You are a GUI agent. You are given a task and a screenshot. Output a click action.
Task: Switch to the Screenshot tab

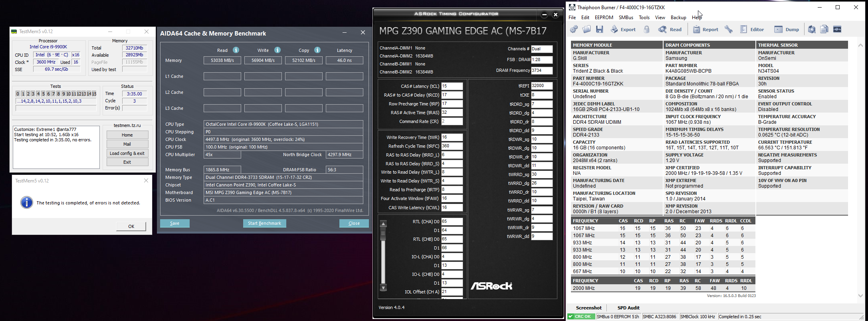(x=589, y=308)
